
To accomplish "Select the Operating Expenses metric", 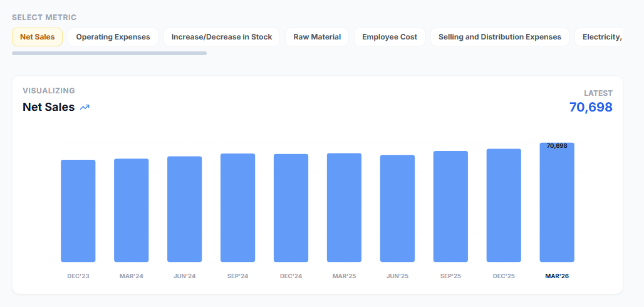I will 113,37.
